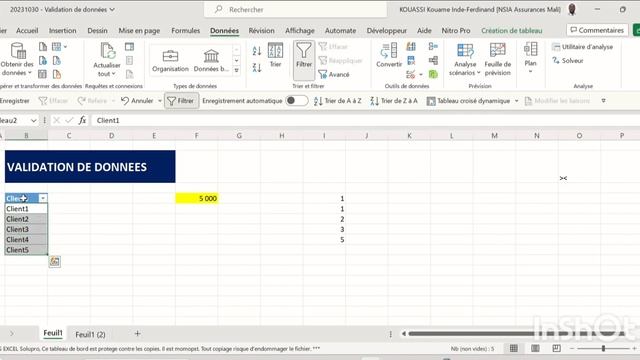Open the Automate tab
The width and height of the screenshot is (640, 360).
[340, 31]
